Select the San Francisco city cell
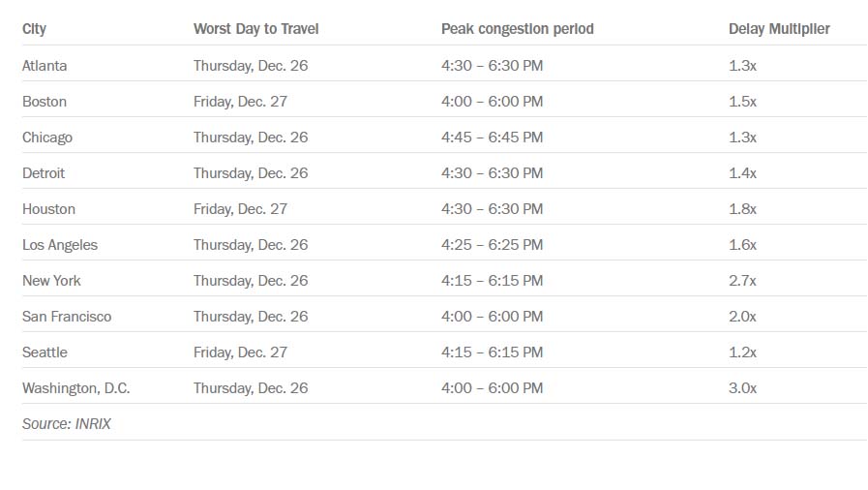Viewport: 868px width, 490px height. coord(67,317)
